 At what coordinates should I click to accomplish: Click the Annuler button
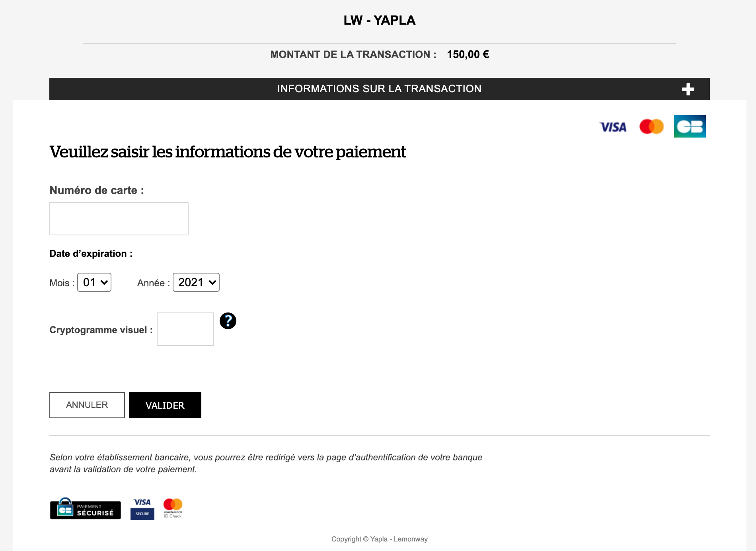click(87, 405)
